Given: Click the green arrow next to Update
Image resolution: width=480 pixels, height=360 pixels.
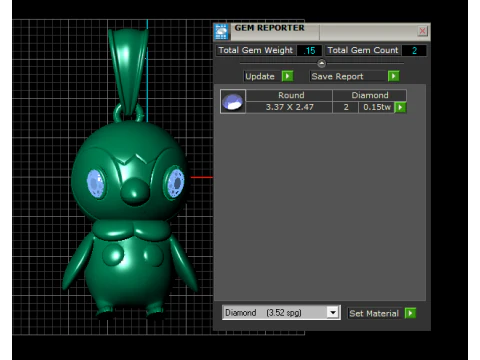Looking at the screenshot, I should tap(287, 76).
